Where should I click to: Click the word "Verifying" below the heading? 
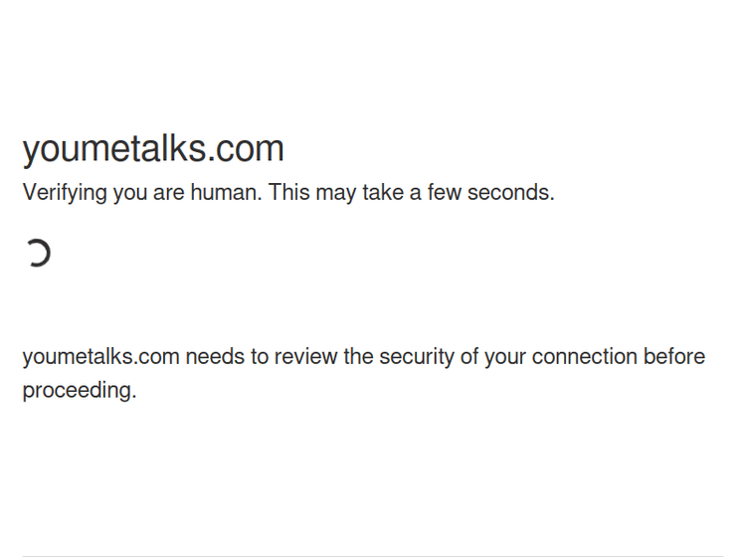(65, 193)
